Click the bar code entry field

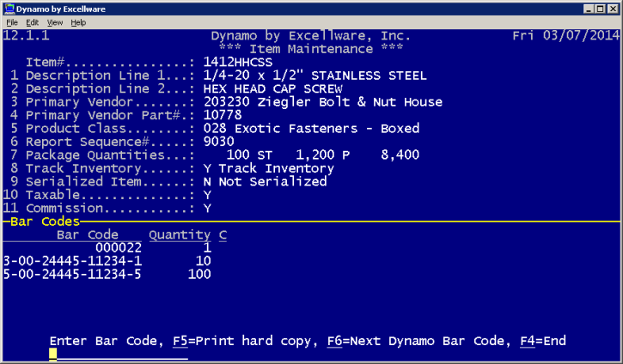point(119,354)
